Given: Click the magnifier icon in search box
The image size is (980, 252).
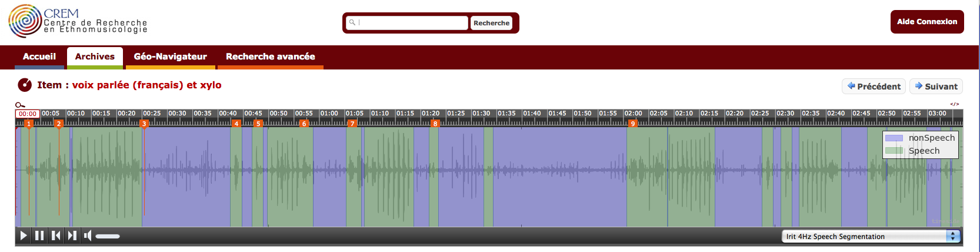Looking at the screenshot, I should click(352, 22).
